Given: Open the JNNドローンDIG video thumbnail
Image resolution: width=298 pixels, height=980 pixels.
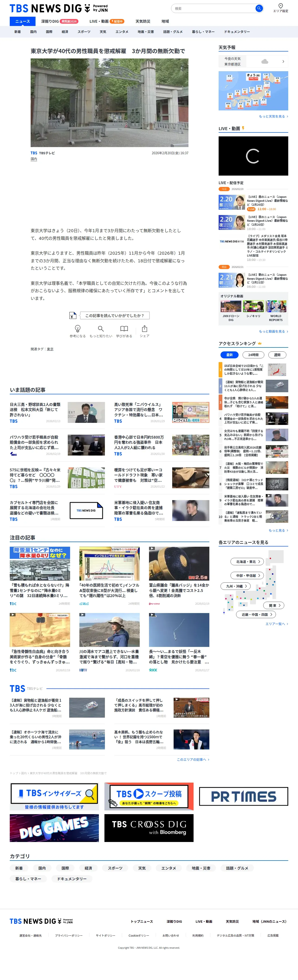Looking at the screenshot, I should (x=231, y=306).
